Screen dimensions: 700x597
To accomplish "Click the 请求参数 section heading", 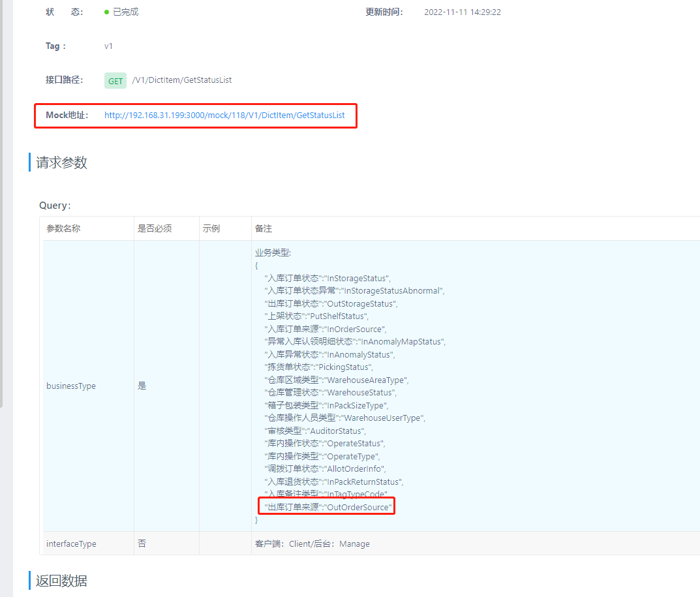I will coord(62,163).
